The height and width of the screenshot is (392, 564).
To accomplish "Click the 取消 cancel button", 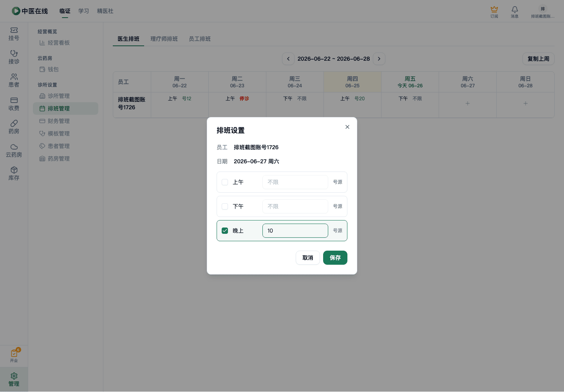I will pos(308,258).
